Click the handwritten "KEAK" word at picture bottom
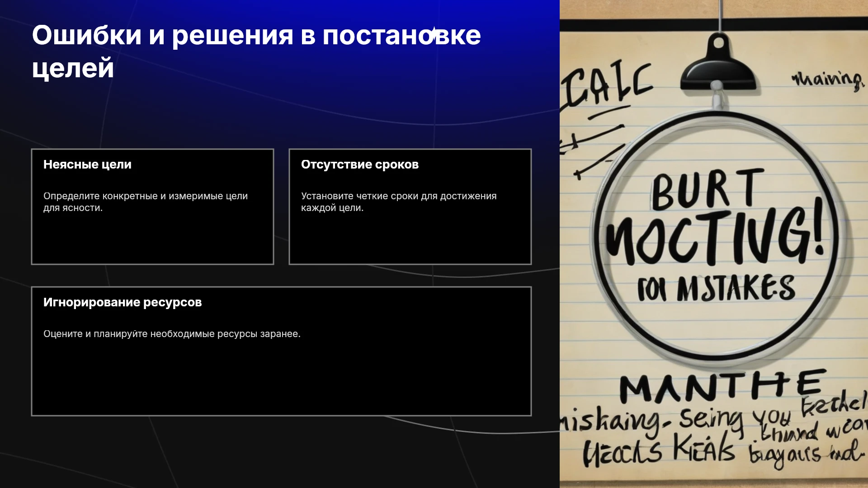The height and width of the screenshot is (488, 868). (703, 448)
